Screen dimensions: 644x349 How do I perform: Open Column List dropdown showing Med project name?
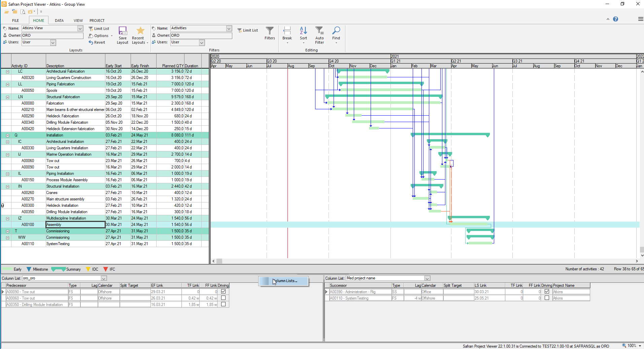(x=427, y=278)
